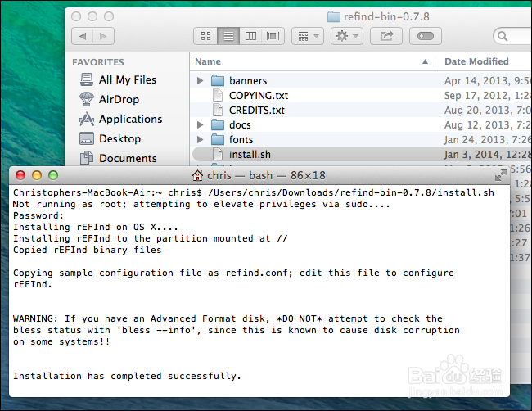The width and height of the screenshot is (532, 411).
Task: Click FAVORITES sidebar heading
Action: click(98, 62)
